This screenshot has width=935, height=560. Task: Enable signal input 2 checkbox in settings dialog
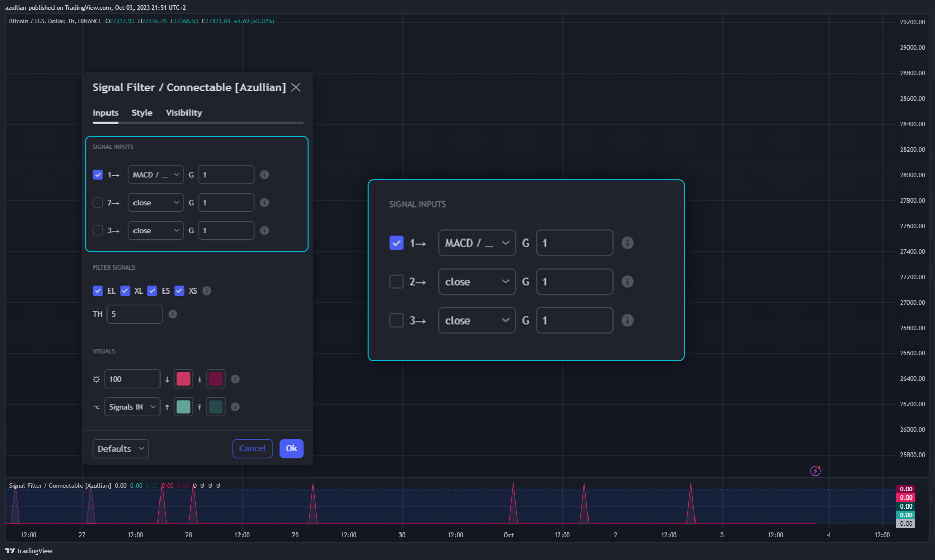[98, 203]
